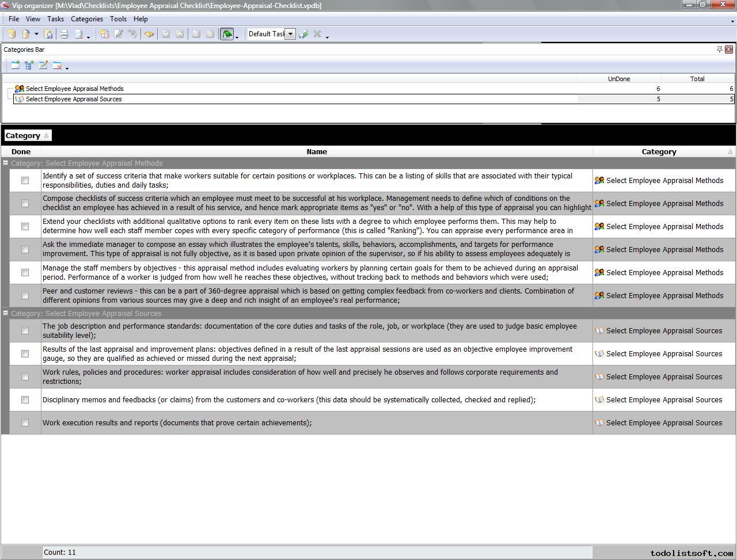The height and width of the screenshot is (560, 737).
Task: Click the Delete Category icon in Categories Bar
Action: click(x=57, y=66)
